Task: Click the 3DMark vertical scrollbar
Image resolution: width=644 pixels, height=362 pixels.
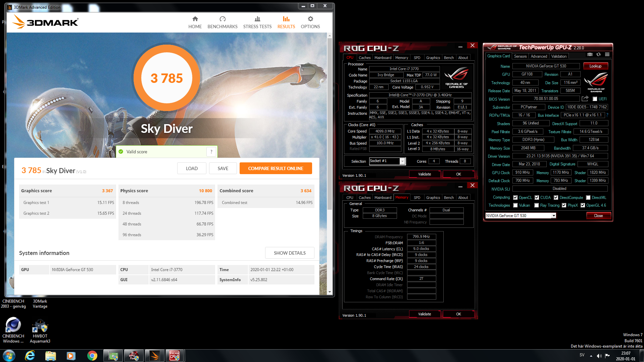Action: coord(330,124)
